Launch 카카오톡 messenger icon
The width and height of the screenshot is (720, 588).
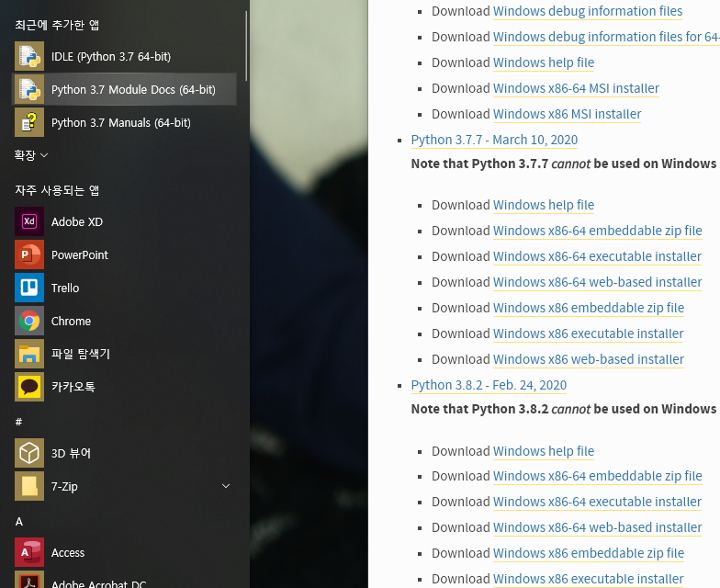coord(29,387)
